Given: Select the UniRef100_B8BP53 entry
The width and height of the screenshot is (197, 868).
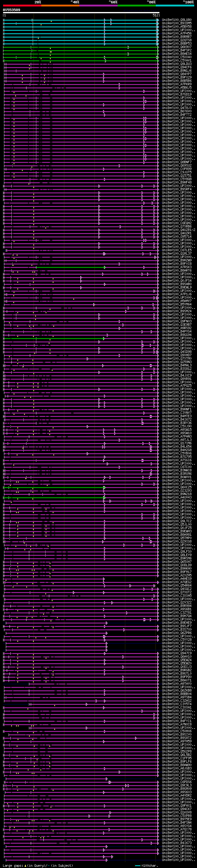Looking at the screenshot, I should coord(177,43).
